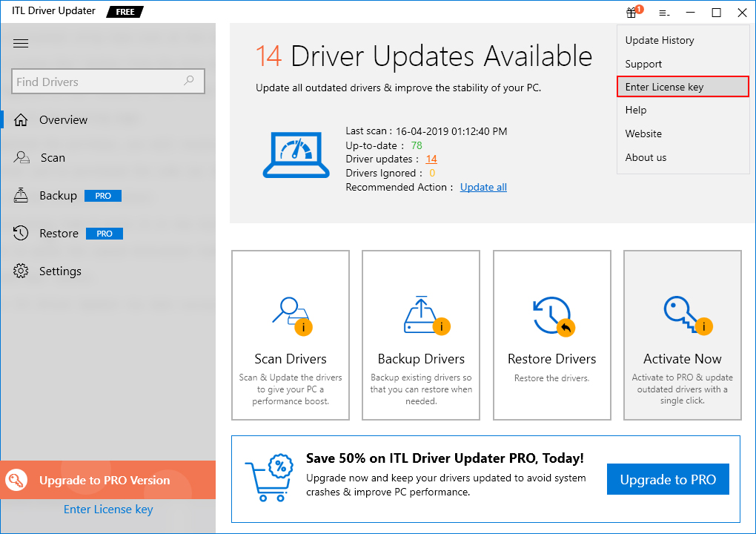Click the orange key icon on upgrade banner
Screen dimensions: 756x534
(16, 480)
